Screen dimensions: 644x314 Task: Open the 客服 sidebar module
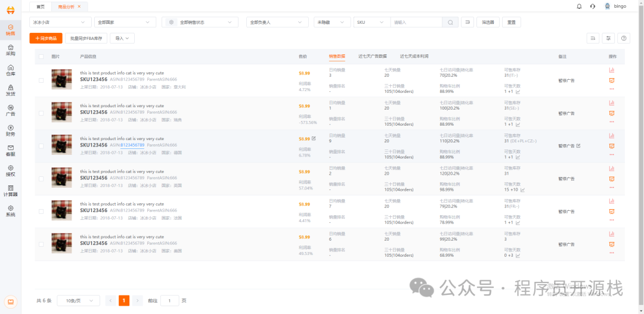(11, 151)
